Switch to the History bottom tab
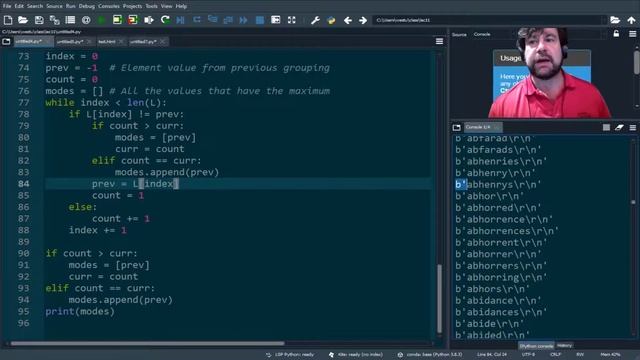640x360 pixels. [x=564, y=346]
